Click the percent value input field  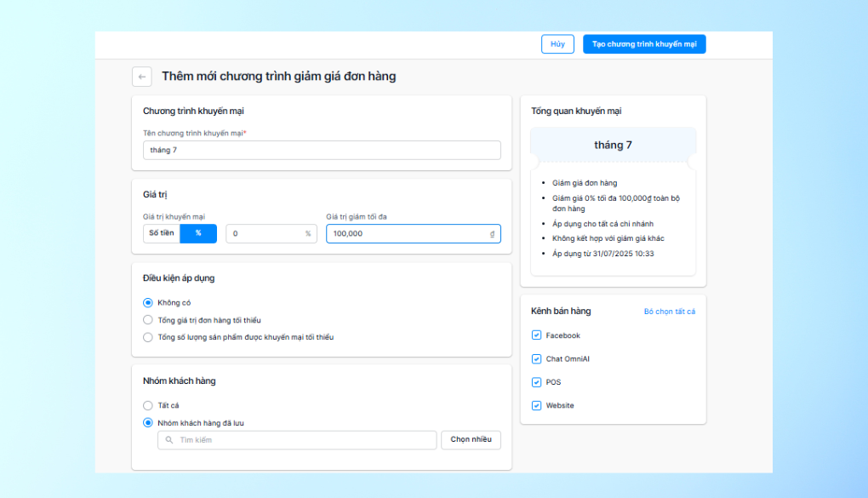click(271, 234)
